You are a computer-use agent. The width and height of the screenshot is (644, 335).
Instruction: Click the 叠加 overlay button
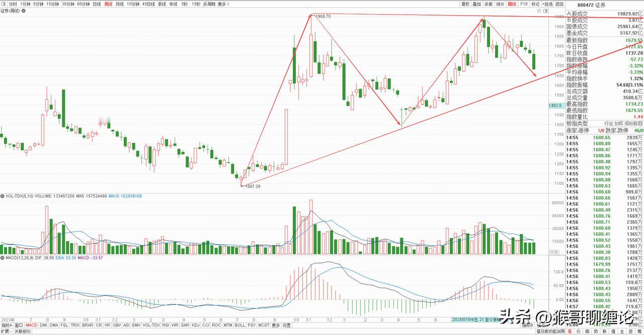tap(477, 4)
